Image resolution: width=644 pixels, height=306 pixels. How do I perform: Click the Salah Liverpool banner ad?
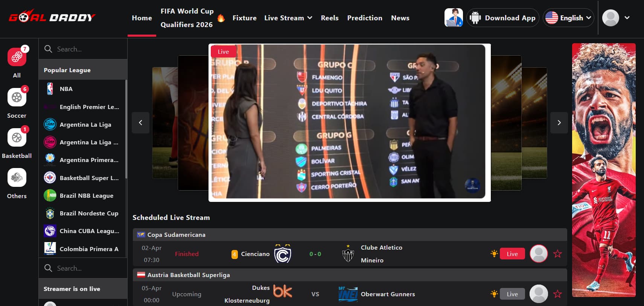click(x=604, y=170)
